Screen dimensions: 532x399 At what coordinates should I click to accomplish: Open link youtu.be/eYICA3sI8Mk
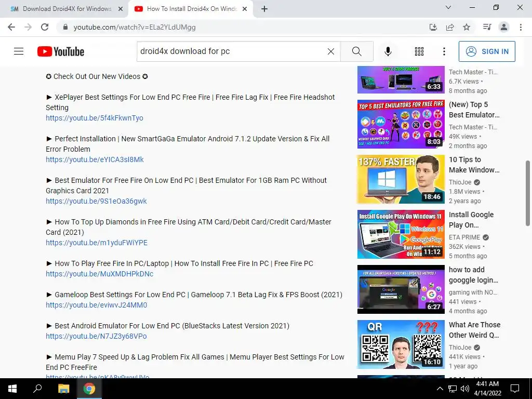click(95, 159)
